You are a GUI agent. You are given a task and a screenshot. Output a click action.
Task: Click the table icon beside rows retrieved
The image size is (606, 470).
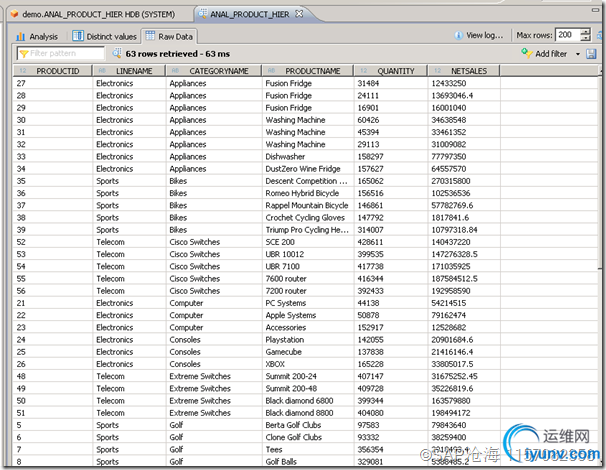[117, 53]
